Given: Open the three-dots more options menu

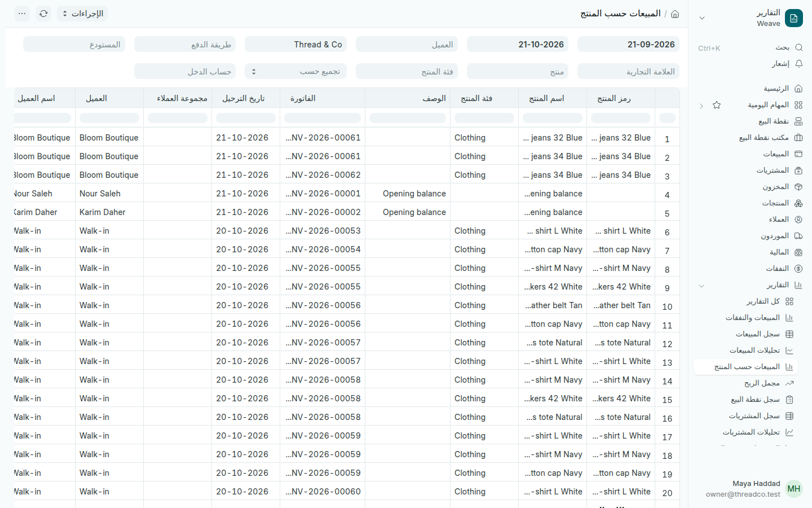Looking at the screenshot, I should [22, 14].
